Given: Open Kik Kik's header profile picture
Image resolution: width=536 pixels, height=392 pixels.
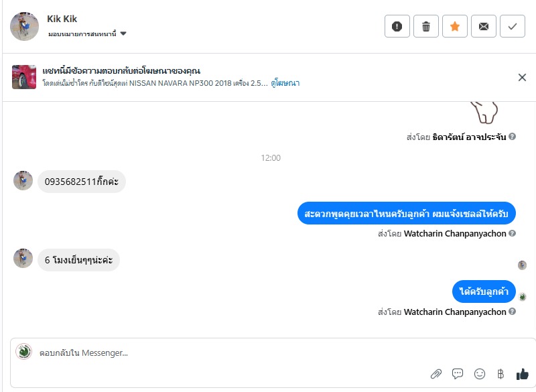Looking at the screenshot, I should pyautogui.click(x=24, y=26).
